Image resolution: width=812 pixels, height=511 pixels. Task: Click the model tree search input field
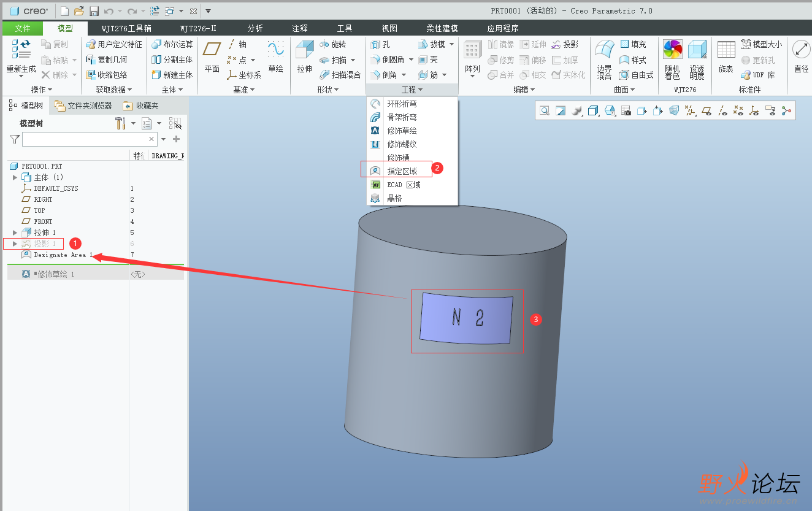(90, 139)
